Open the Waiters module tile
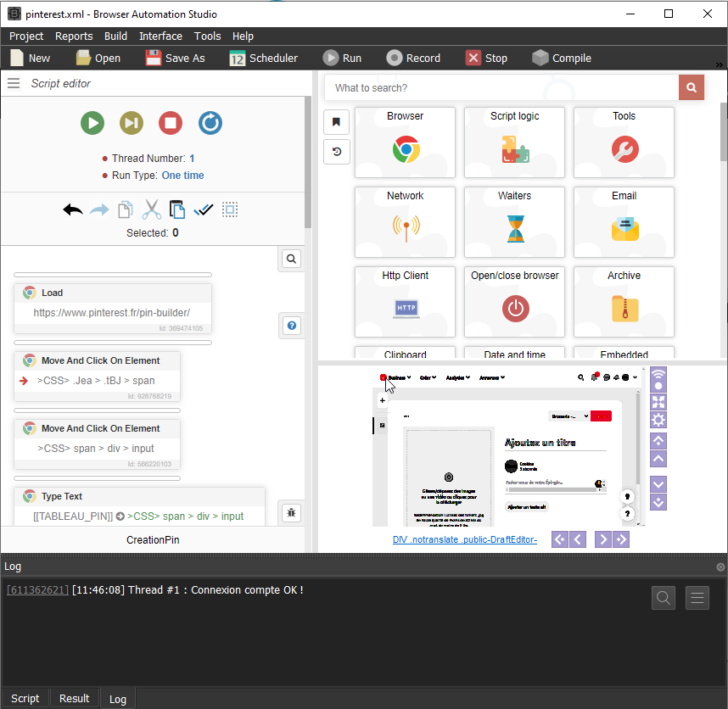The width and height of the screenshot is (728, 709). (514, 222)
